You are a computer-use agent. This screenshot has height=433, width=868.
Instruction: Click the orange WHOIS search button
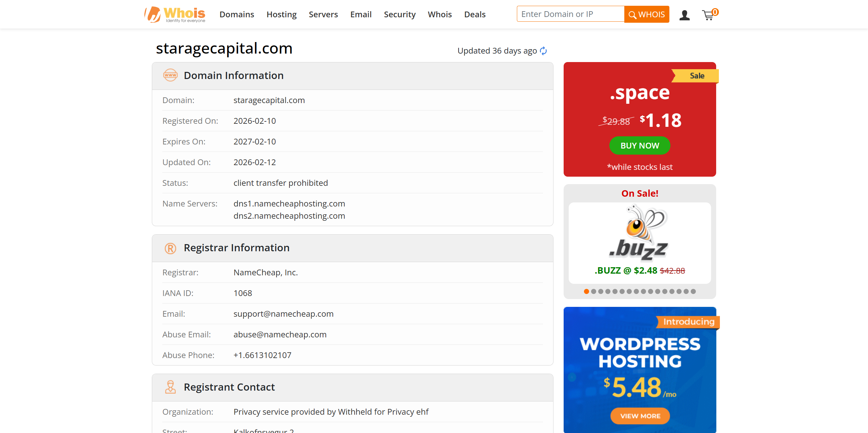point(647,14)
